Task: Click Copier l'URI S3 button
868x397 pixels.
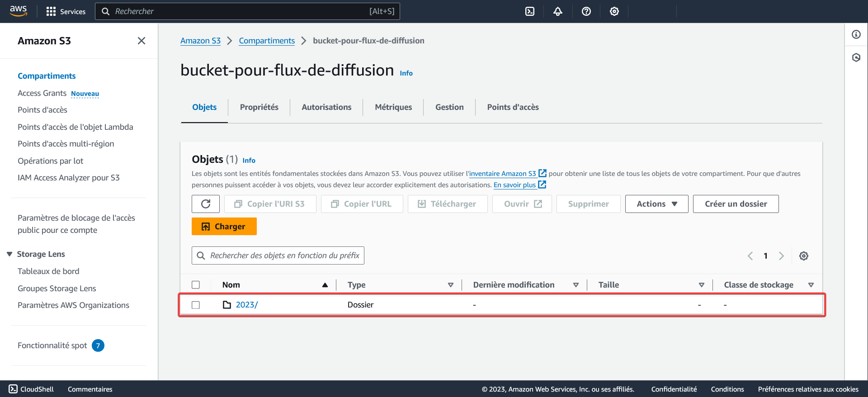Action: (x=270, y=204)
